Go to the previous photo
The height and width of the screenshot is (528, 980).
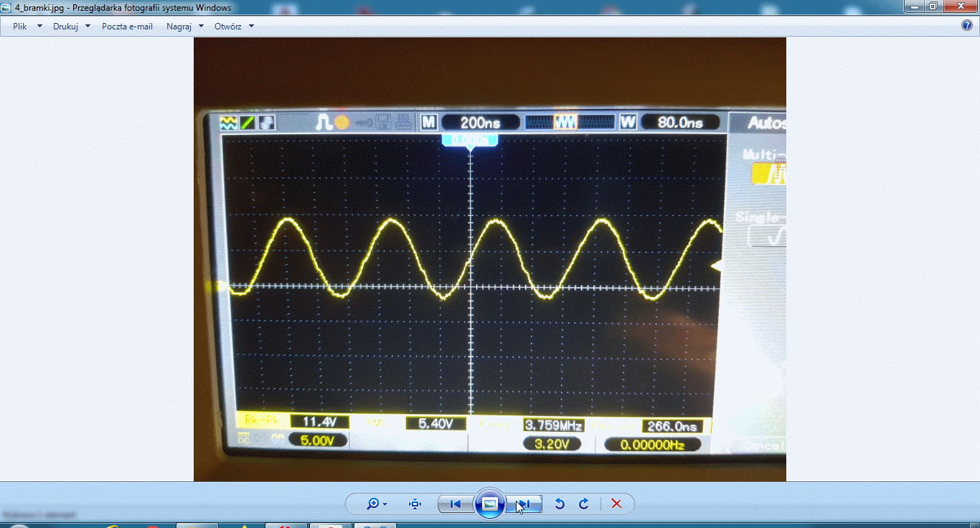coord(455,504)
